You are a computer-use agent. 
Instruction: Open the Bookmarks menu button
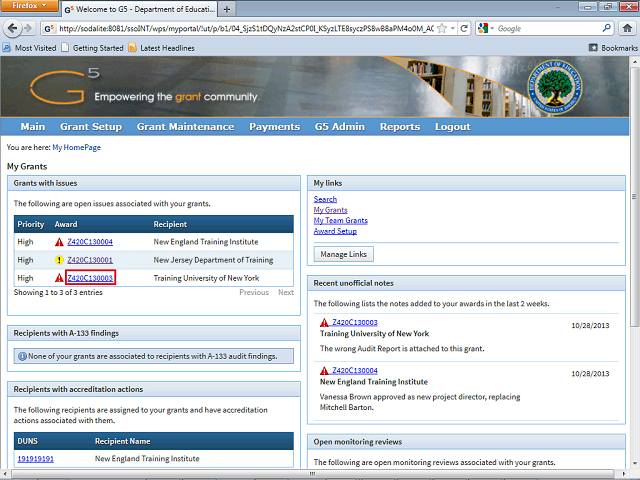tap(613, 48)
